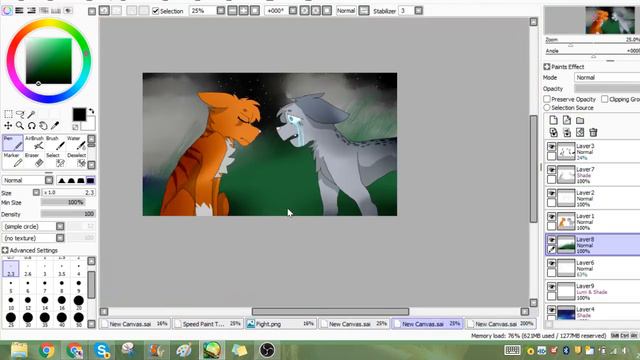This screenshot has height=360, width=640.
Task: Activate the rotate view tool
Action: coord(31,126)
